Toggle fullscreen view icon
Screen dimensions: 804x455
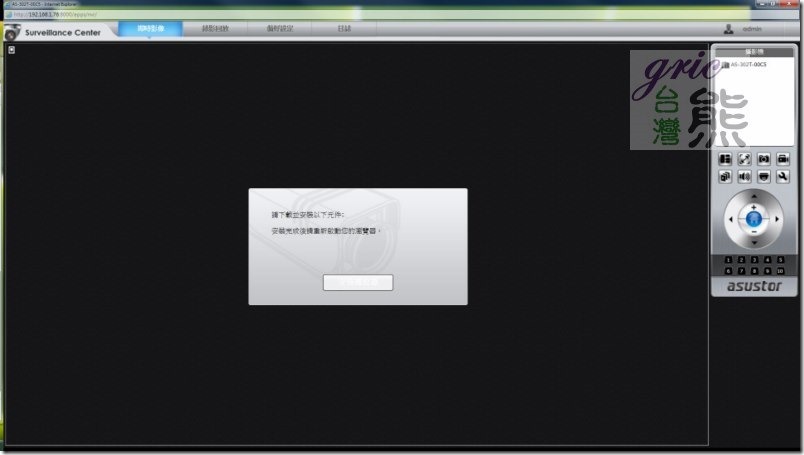click(x=744, y=159)
